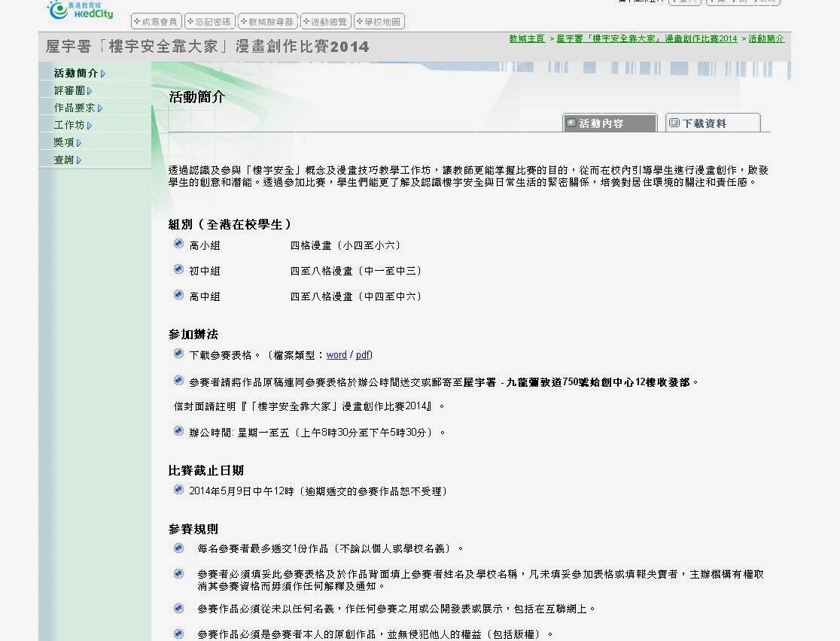Click the icon on the 下載資料 tab

click(x=674, y=123)
